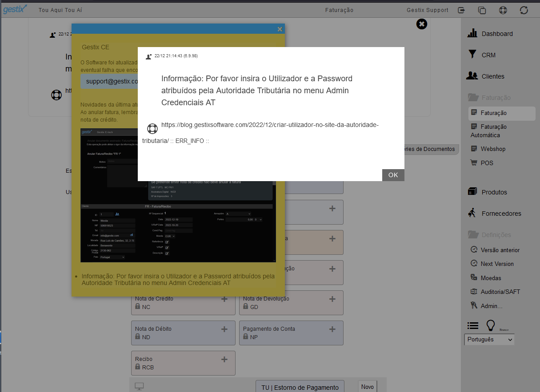This screenshot has height=392, width=540.
Task: Click the lock icon next to NP
Action: tap(246, 337)
